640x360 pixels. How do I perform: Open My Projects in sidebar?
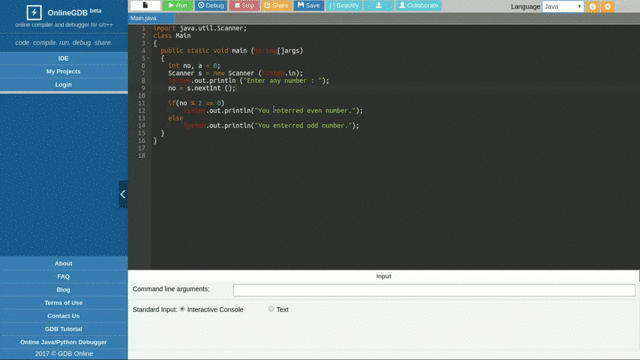[63, 71]
